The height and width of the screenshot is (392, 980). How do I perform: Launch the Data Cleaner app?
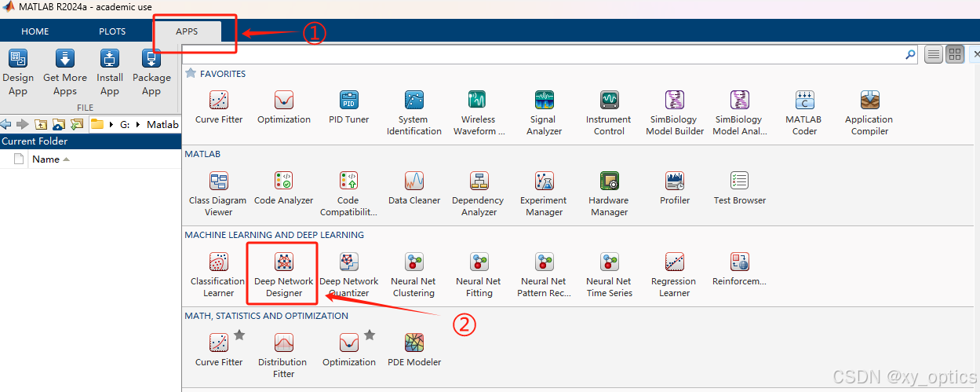point(414,189)
